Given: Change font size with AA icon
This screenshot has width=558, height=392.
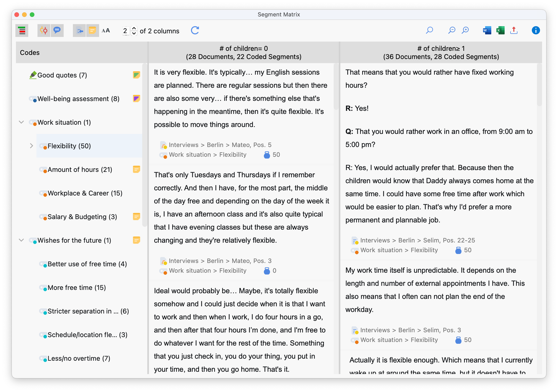Looking at the screenshot, I should 106,31.
